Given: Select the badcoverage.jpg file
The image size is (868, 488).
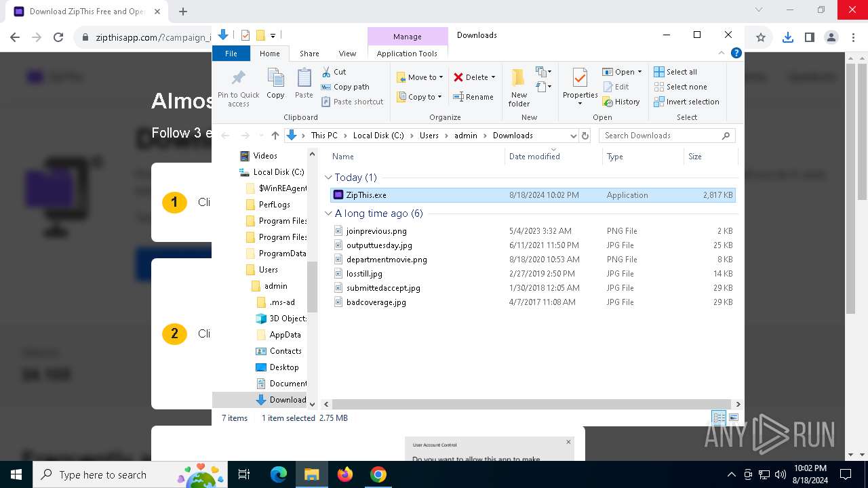Looking at the screenshot, I should click(x=532, y=302).
